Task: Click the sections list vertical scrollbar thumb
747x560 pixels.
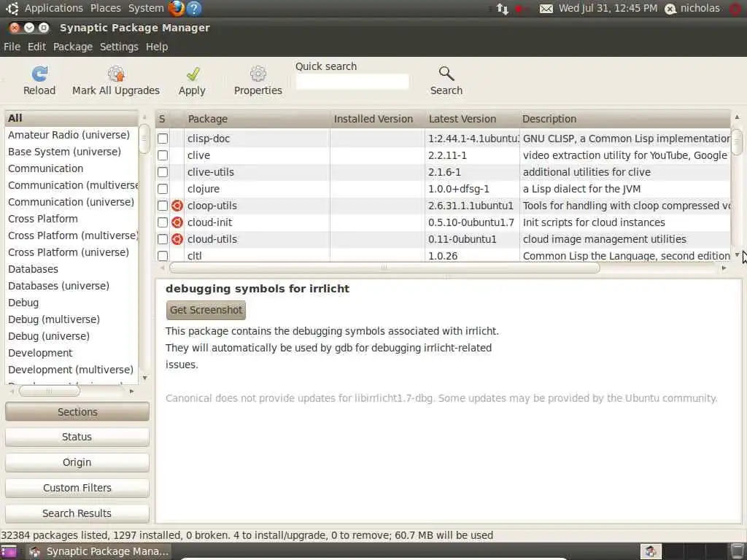Action: 144,139
